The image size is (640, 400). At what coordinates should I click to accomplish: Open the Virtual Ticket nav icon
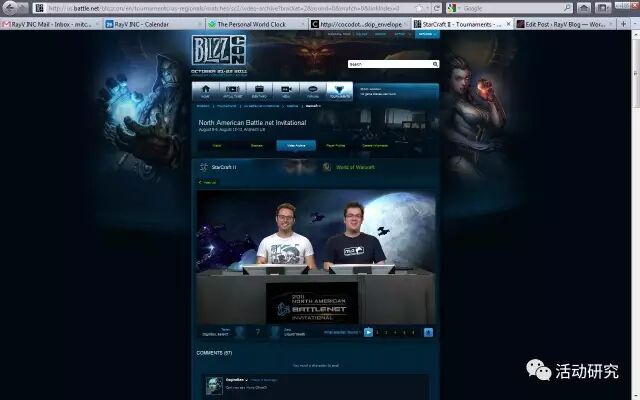point(233,91)
